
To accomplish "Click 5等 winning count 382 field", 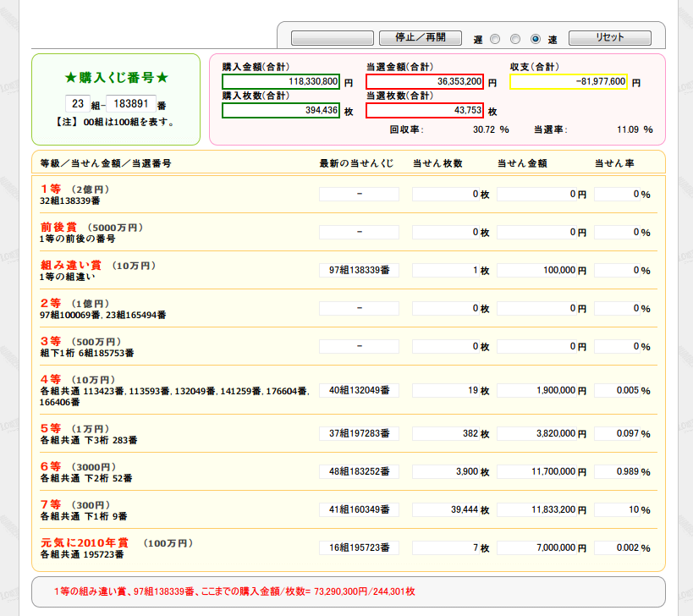I will click(445, 434).
